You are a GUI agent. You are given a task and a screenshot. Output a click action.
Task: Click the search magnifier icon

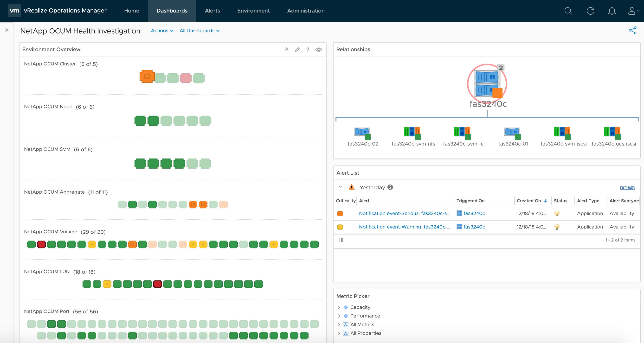(x=568, y=11)
